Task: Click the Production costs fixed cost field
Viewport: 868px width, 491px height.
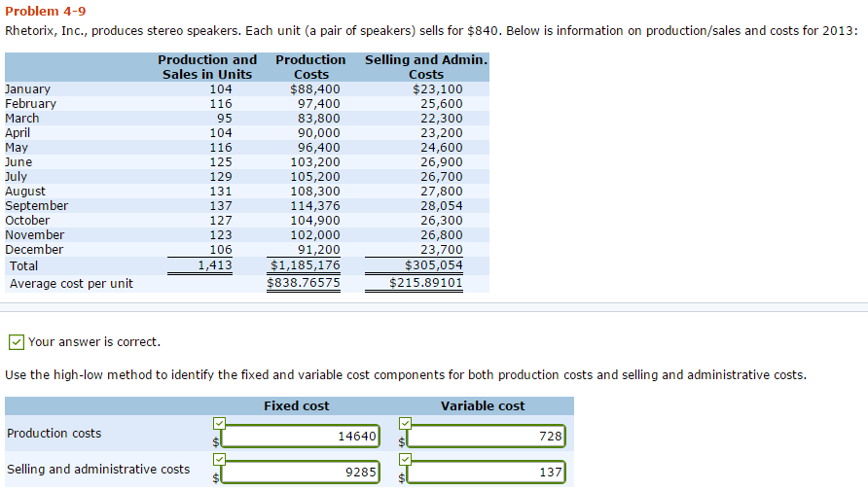Action: pyautogui.click(x=300, y=437)
